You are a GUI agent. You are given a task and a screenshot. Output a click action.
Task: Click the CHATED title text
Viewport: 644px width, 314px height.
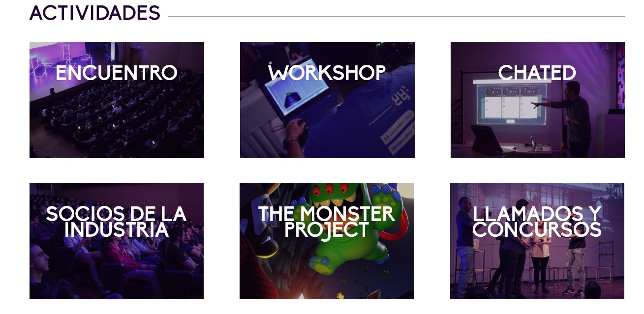pos(537,73)
